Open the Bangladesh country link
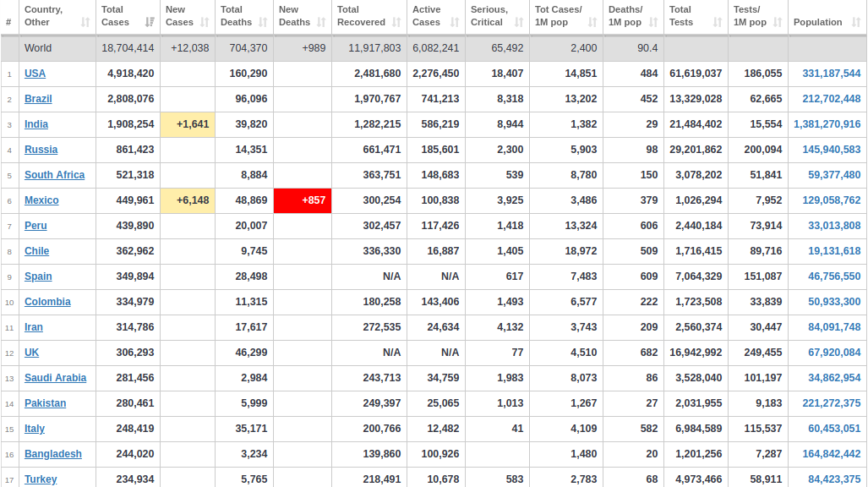868x487 pixels. pyautogui.click(x=53, y=454)
